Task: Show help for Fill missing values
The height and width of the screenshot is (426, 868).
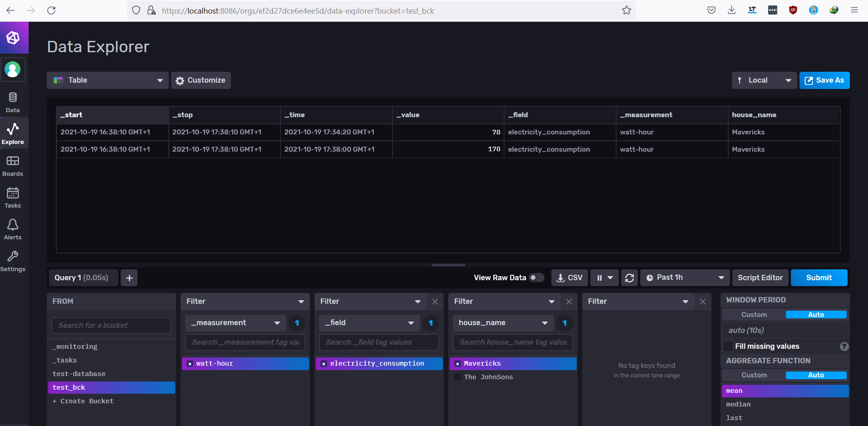Action: pos(844,347)
